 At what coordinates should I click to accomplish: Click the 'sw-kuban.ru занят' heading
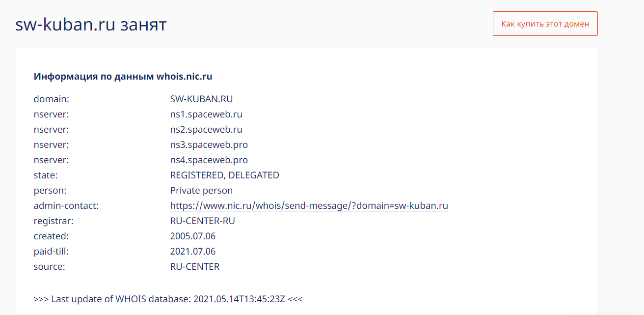coord(91,24)
